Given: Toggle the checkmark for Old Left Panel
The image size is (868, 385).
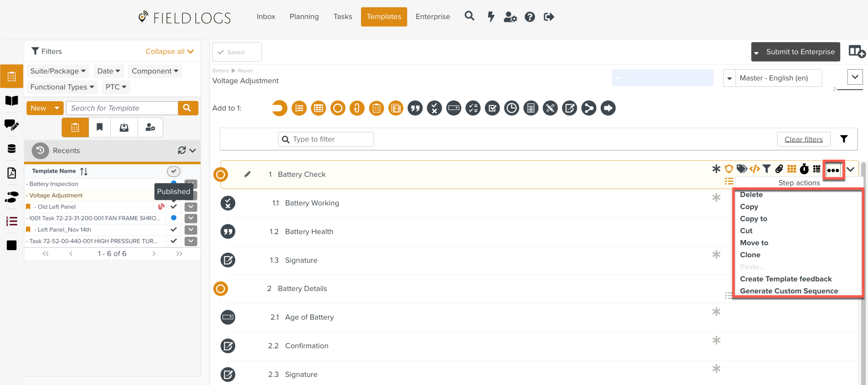Looking at the screenshot, I should [x=174, y=207].
